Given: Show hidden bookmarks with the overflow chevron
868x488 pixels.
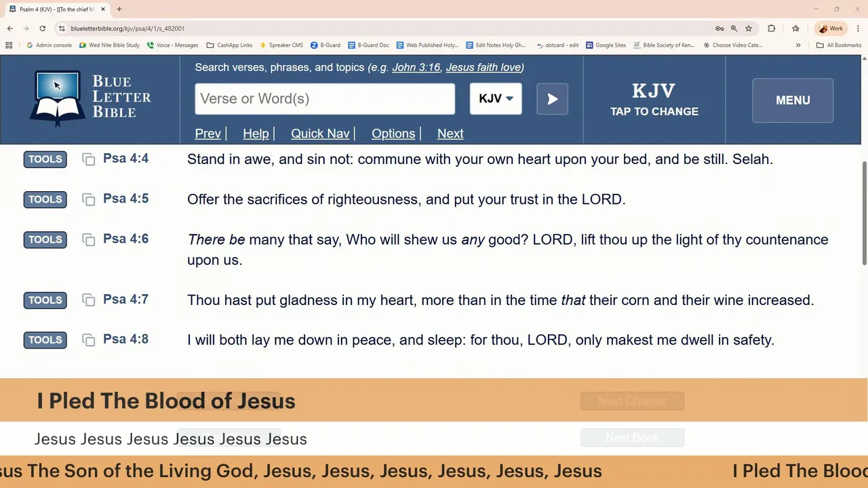Looking at the screenshot, I should pyautogui.click(x=798, y=45).
